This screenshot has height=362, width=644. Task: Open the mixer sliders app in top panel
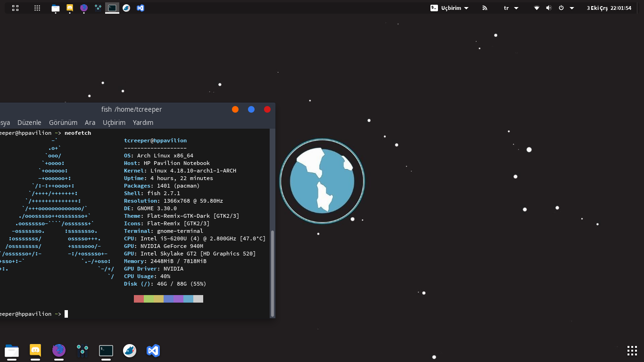point(98,8)
